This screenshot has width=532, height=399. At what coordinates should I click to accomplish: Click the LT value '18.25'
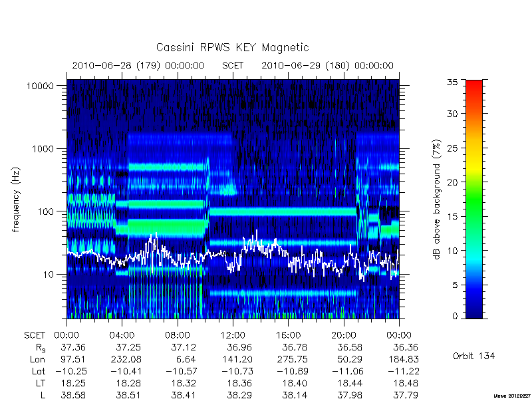[x=73, y=384]
